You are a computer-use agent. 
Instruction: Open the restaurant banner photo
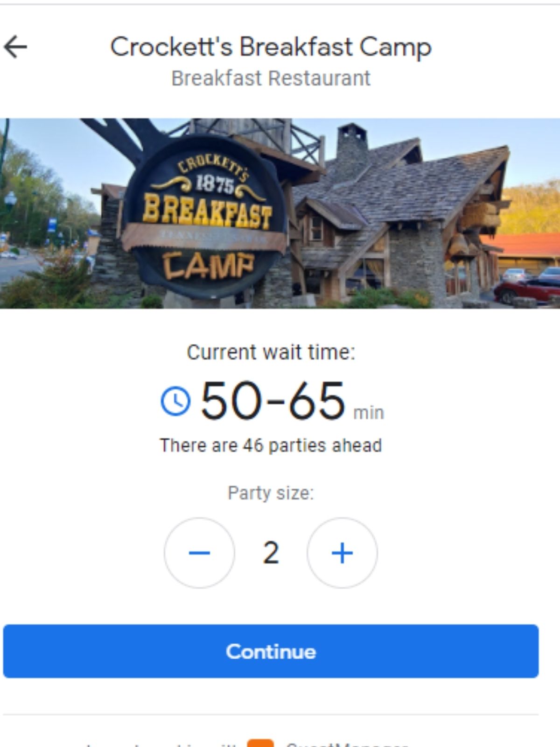point(280,213)
